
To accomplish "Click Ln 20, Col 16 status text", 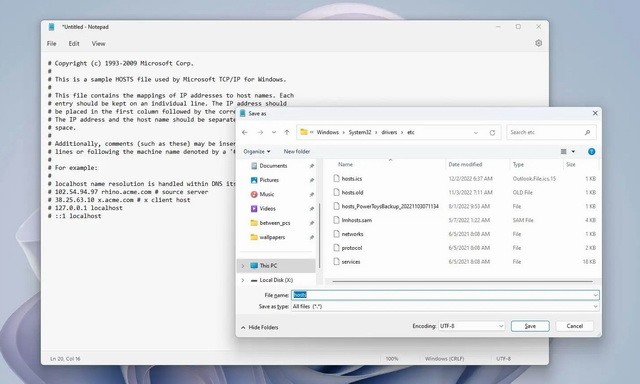I will pyautogui.click(x=65, y=359).
